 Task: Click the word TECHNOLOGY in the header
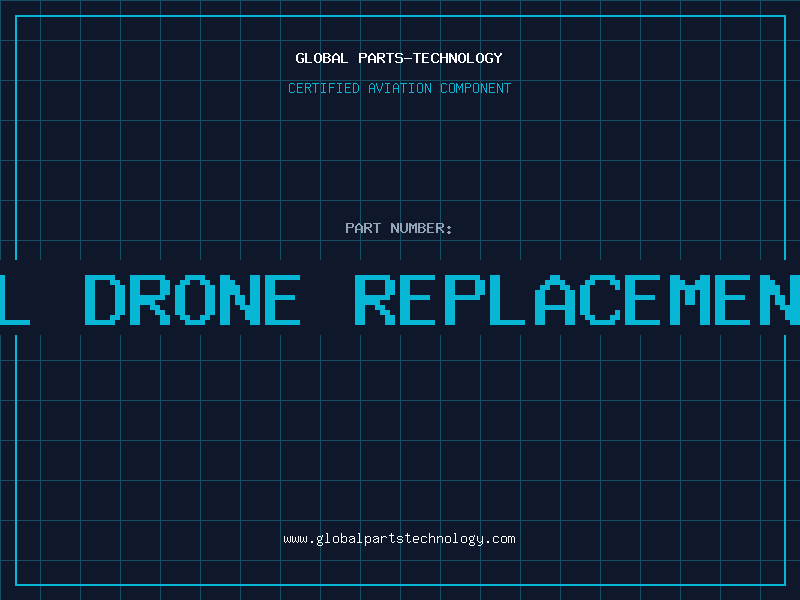tap(458, 58)
